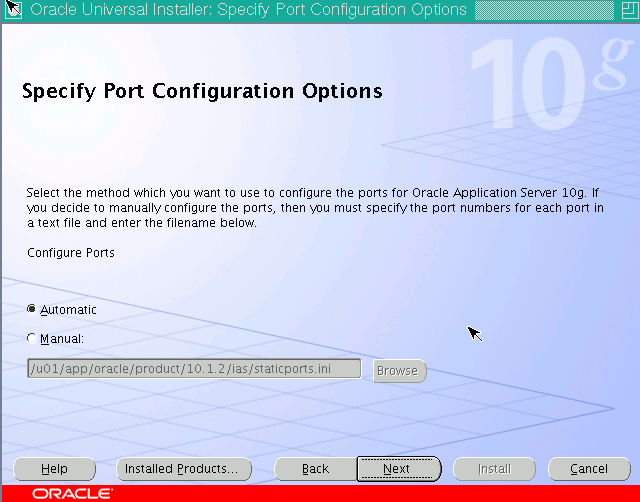Click the Configure Ports label
Screen dimensions: 640x502
tap(71, 253)
